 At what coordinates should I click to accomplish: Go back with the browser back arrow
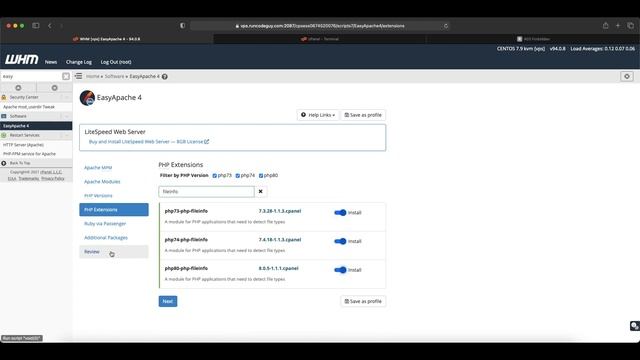[x=50, y=26]
